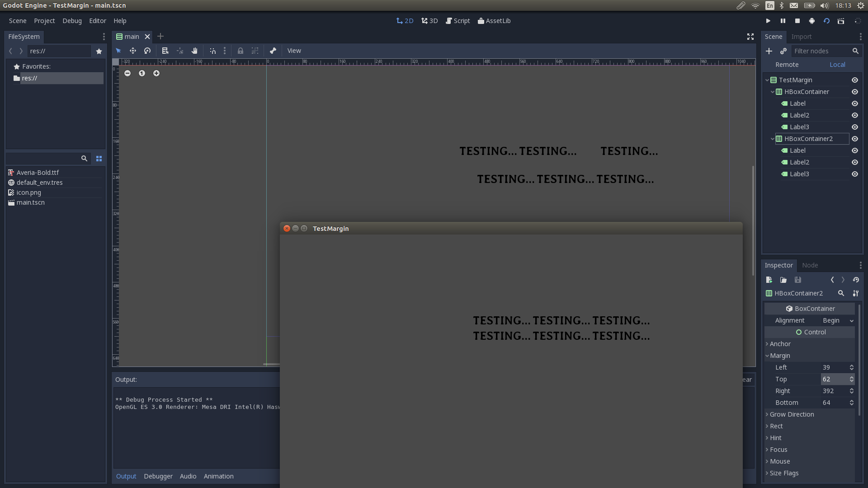Play the project with the play icon
This screenshot has width=868, height=488.
768,21
